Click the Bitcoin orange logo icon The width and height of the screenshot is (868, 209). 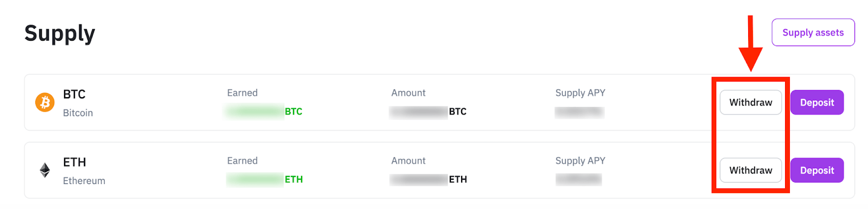[45, 102]
